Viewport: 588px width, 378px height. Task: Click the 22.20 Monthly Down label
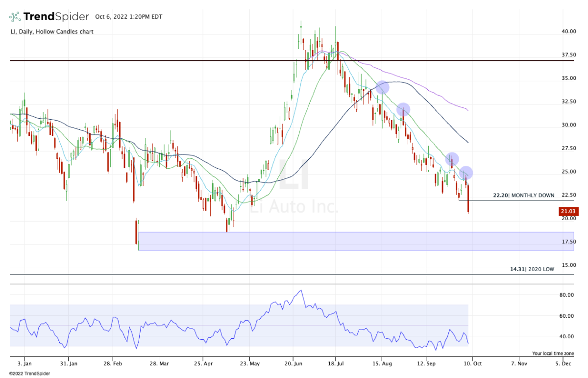coord(523,195)
